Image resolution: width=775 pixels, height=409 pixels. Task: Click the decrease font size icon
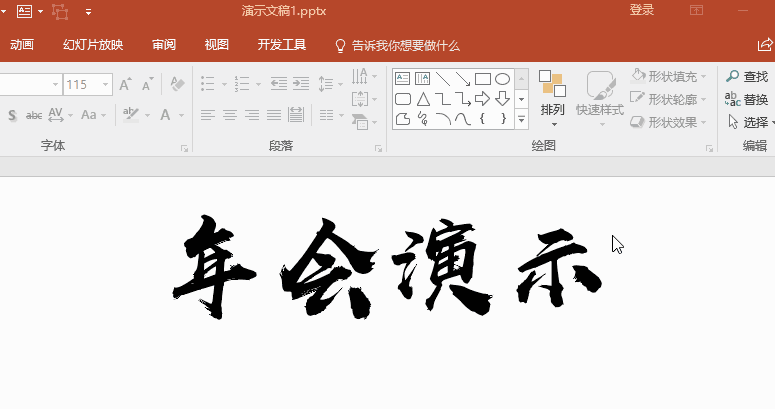point(147,84)
